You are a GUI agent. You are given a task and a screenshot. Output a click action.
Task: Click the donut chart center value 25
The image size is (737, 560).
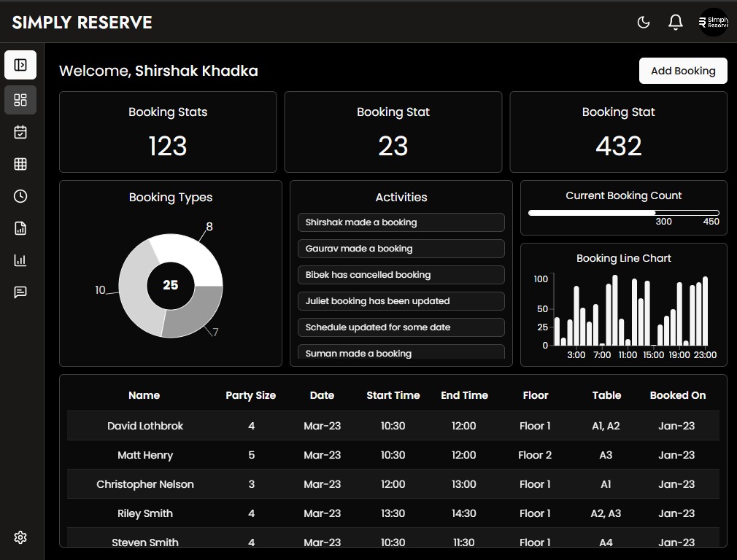click(x=170, y=285)
